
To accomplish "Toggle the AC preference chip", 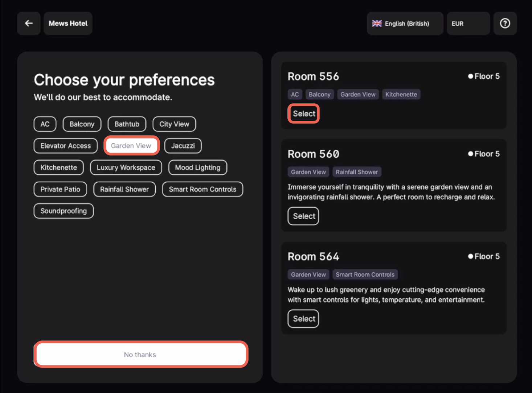I will click(45, 124).
